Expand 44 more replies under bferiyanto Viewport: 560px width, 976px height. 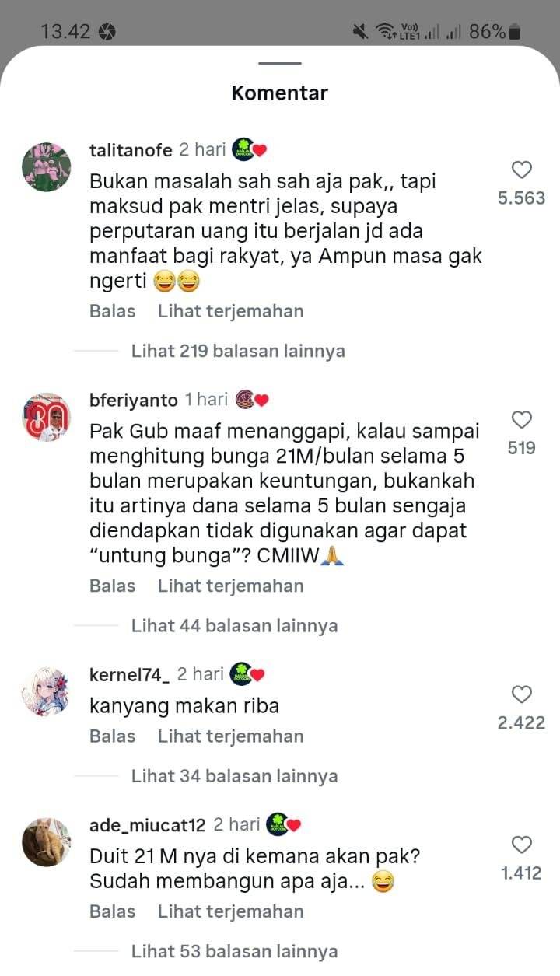(234, 625)
